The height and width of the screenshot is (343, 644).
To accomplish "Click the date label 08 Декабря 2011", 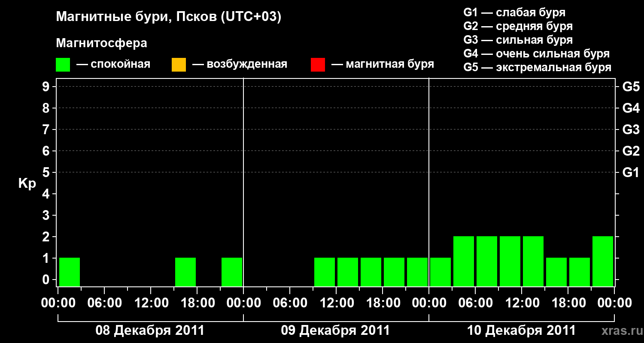I will tap(150, 331).
